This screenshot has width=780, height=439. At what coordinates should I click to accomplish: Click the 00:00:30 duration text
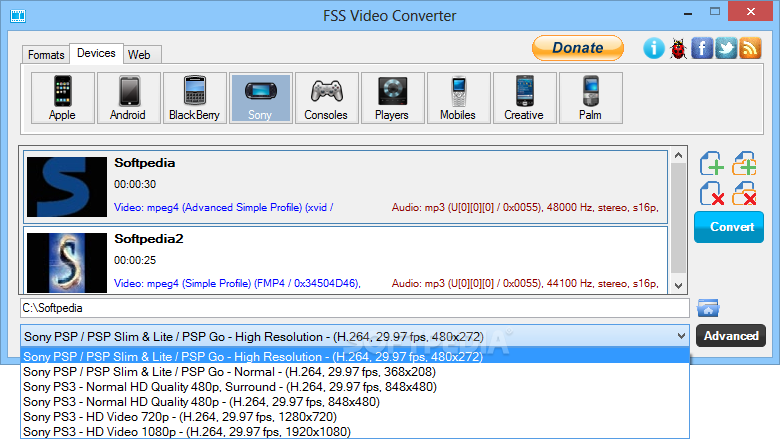135,184
